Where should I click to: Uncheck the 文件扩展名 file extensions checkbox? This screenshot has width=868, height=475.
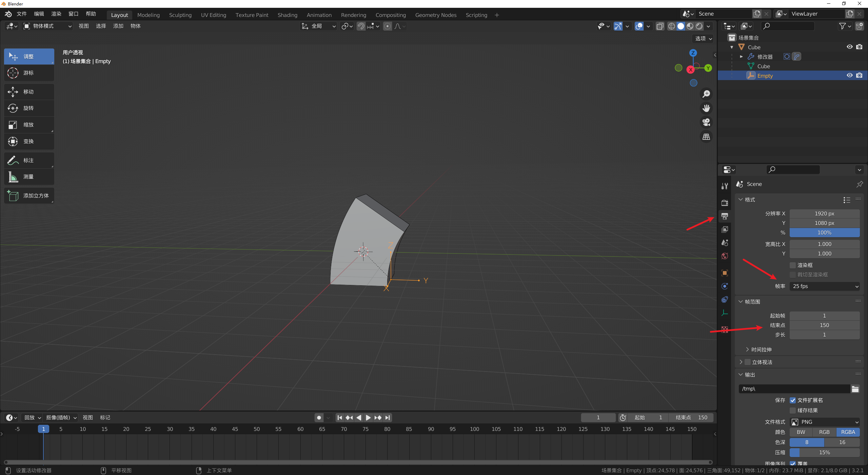pos(793,400)
